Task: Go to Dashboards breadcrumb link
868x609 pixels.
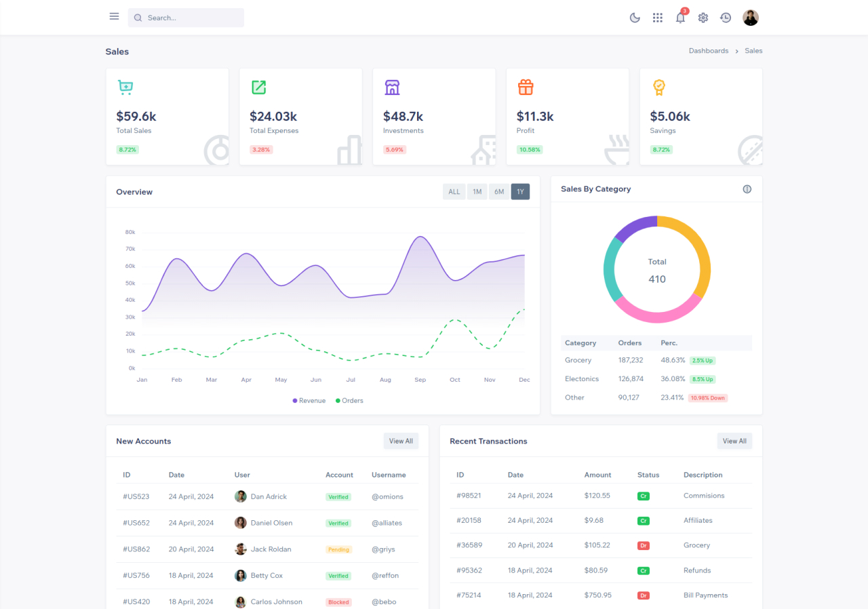Action: 709,51
